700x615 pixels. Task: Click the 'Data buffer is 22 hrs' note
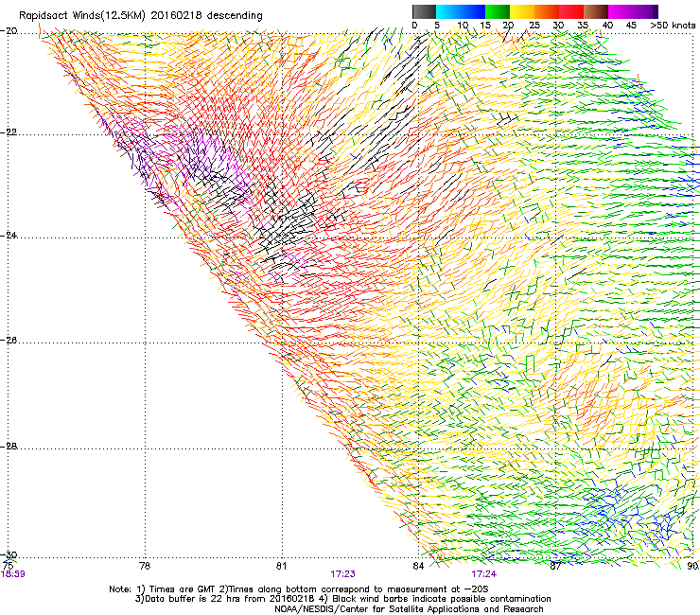pos(342,599)
